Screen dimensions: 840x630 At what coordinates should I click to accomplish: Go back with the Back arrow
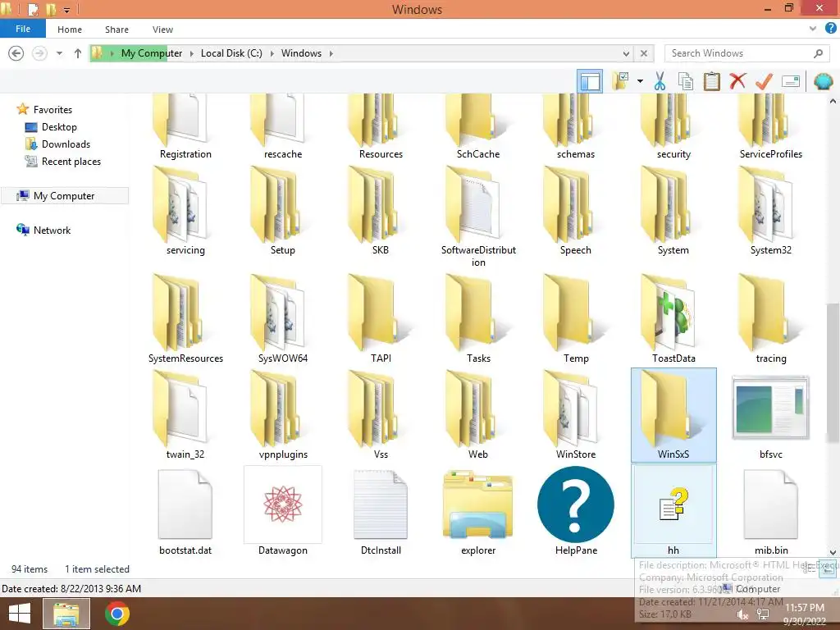(x=16, y=53)
